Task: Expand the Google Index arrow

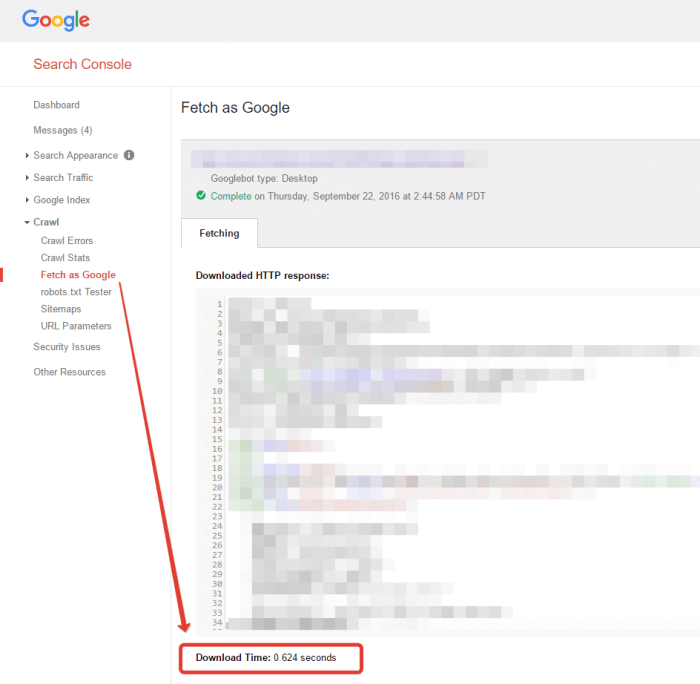Action: point(27,200)
